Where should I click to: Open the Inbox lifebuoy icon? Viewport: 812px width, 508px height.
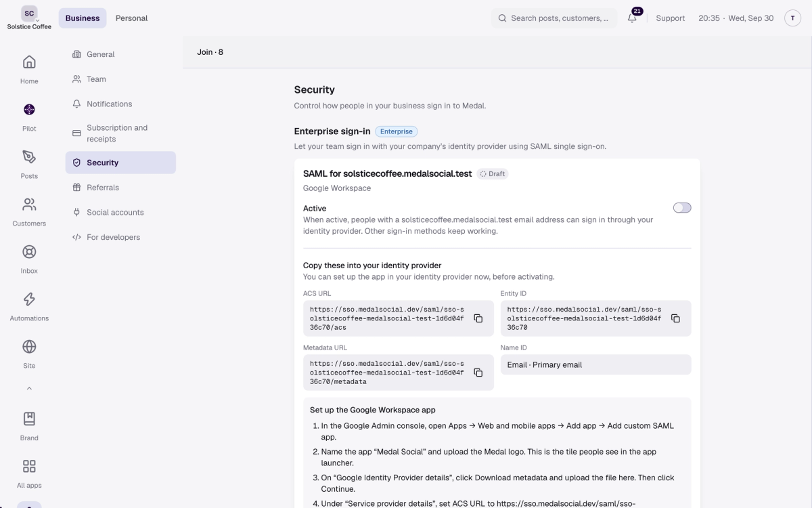coord(29,252)
